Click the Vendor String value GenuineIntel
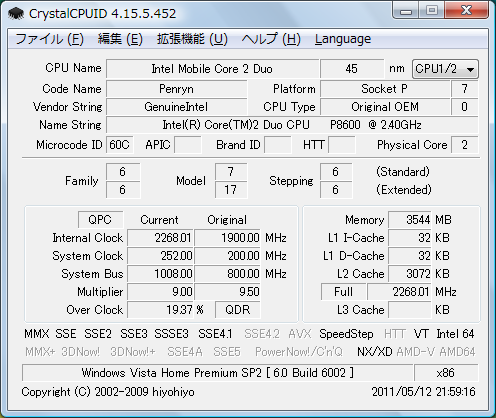Screen dimensions: 496x418 (x=177, y=107)
